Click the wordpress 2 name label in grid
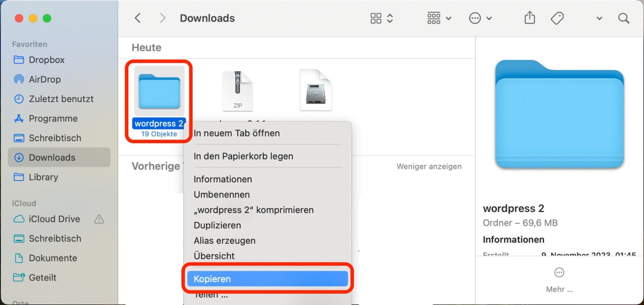 pyautogui.click(x=159, y=124)
